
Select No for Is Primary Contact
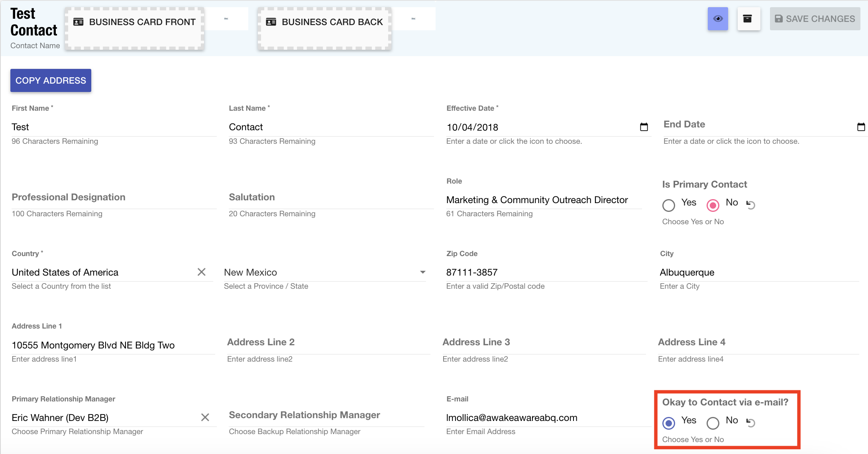pyautogui.click(x=713, y=205)
